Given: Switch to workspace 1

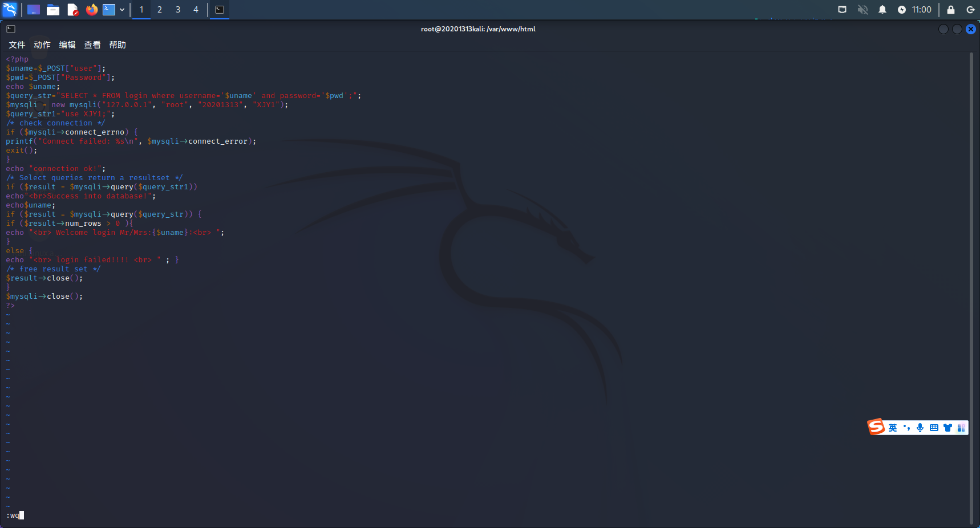Looking at the screenshot, I should click(x=141, y=10).
